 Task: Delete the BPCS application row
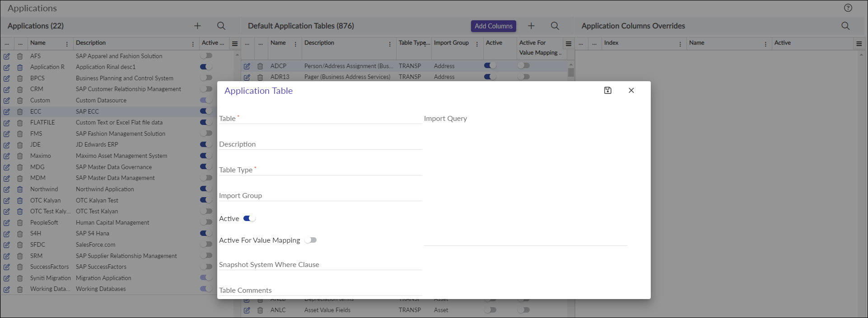pos(20,78)
